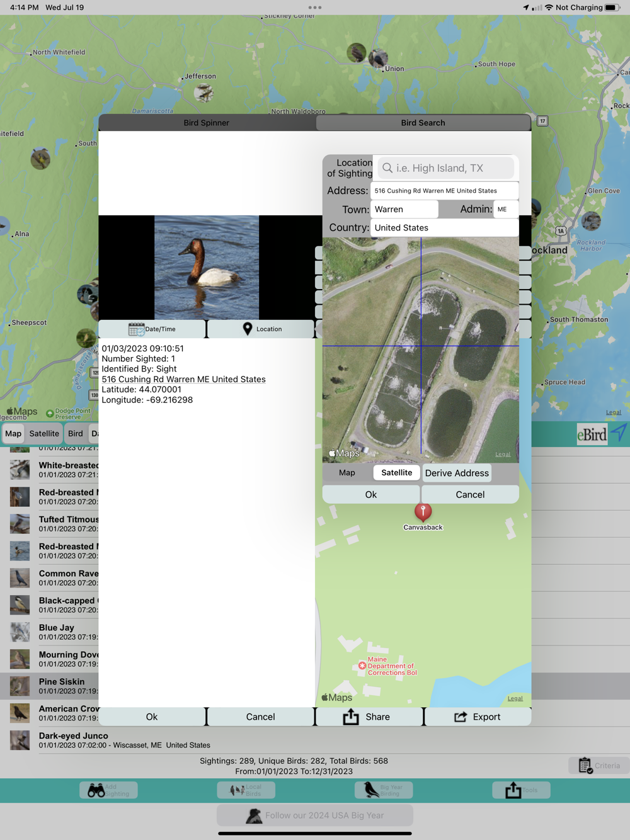Open the Criteria clipboard button
This screenshot has height=840, width=630.
click(599, 766)
